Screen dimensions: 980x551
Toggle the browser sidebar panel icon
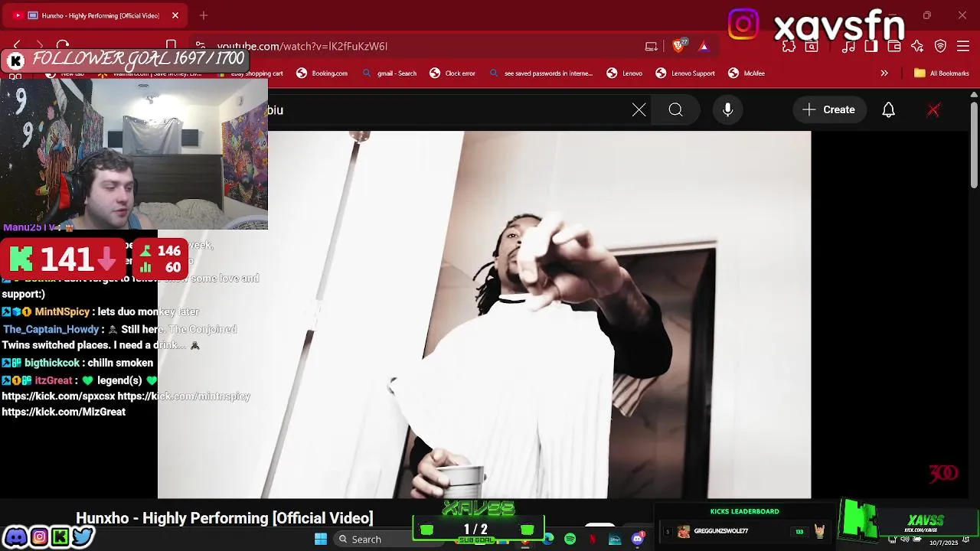[871, 47]
